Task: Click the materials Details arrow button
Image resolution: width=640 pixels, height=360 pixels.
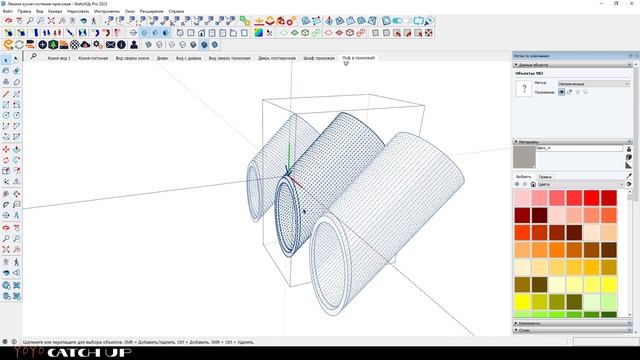Action: point(629,184)
